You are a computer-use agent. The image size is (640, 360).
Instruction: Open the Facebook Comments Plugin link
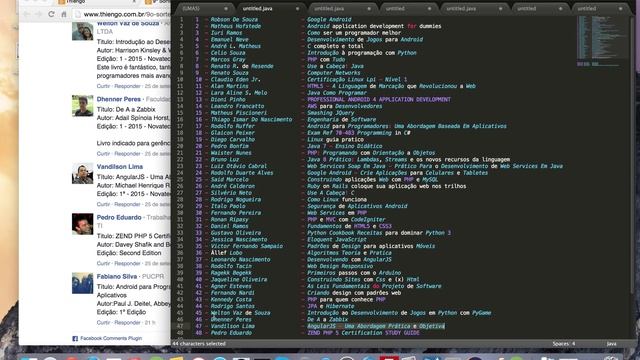(x=111, y=338)
